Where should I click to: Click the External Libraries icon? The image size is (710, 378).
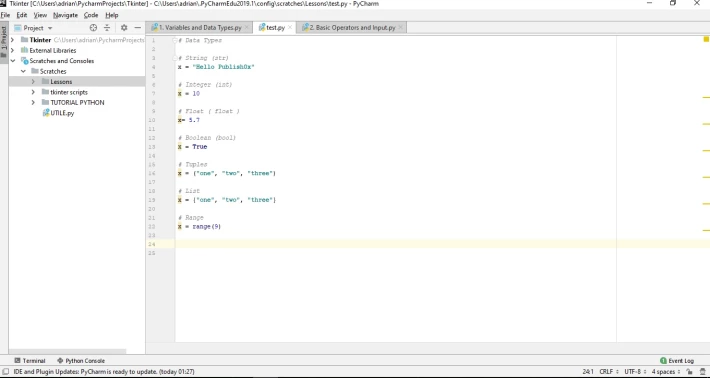point(24,50)
